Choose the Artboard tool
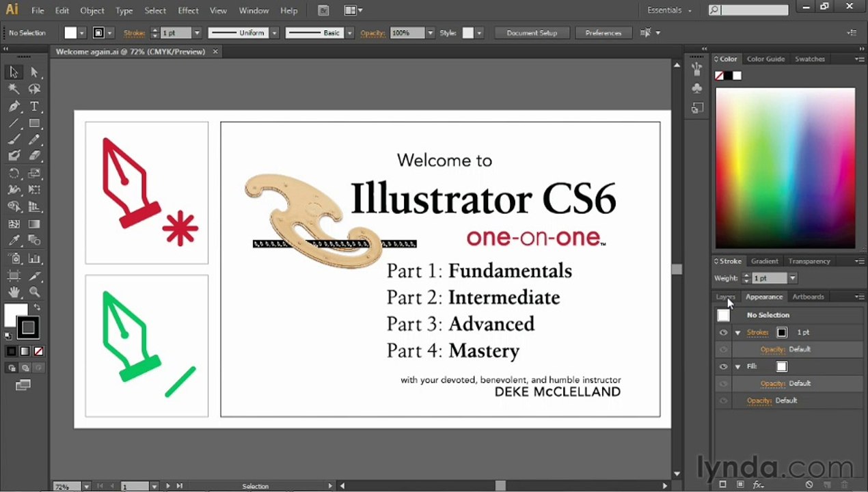Screen dimensions: 868x492 tap(14, 275)
